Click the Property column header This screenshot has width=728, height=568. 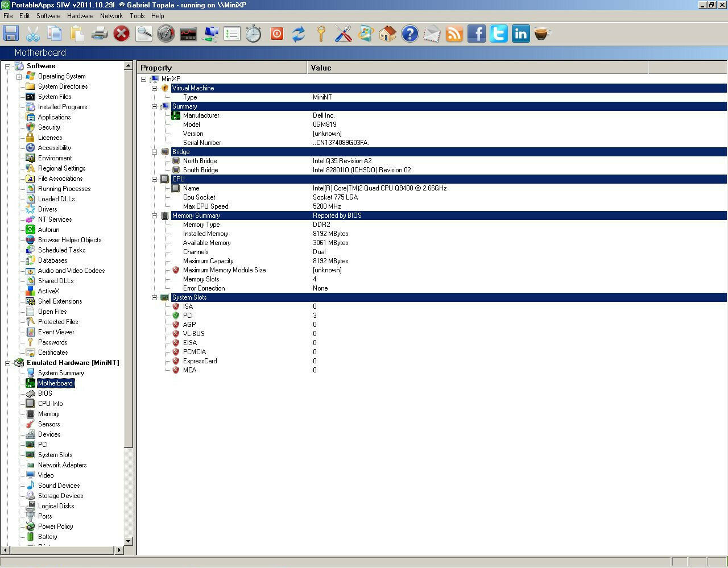point(222,68)
